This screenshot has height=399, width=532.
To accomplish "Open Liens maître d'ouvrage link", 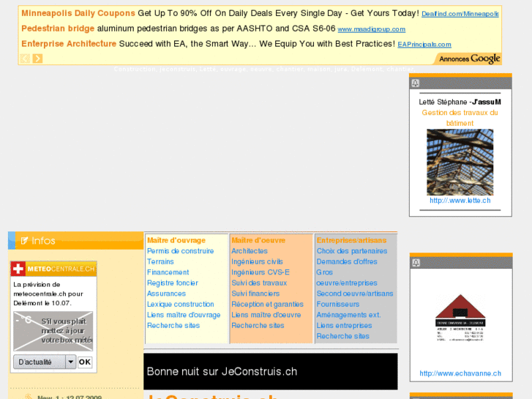I will click(x=184, y=315).
